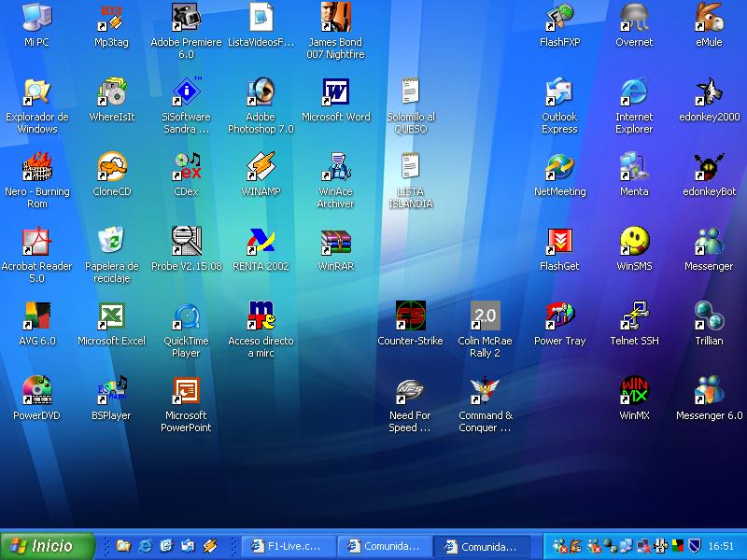Screen dimensions: 747x560
Task: Click the FlashFXP desktop icon
Action: [x=559, y=18]
